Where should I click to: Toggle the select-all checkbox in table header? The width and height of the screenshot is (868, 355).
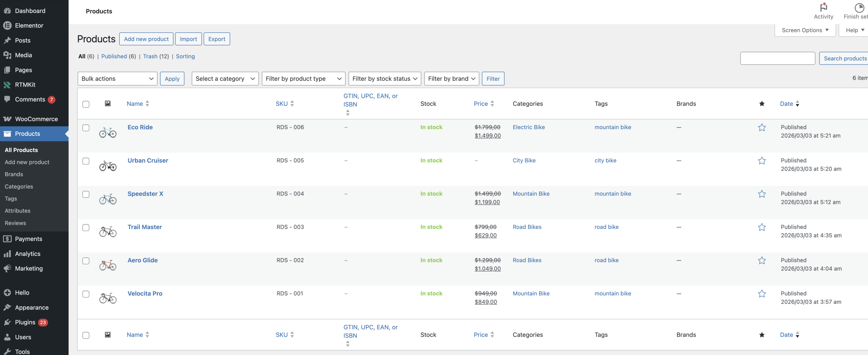coord(86,104)
